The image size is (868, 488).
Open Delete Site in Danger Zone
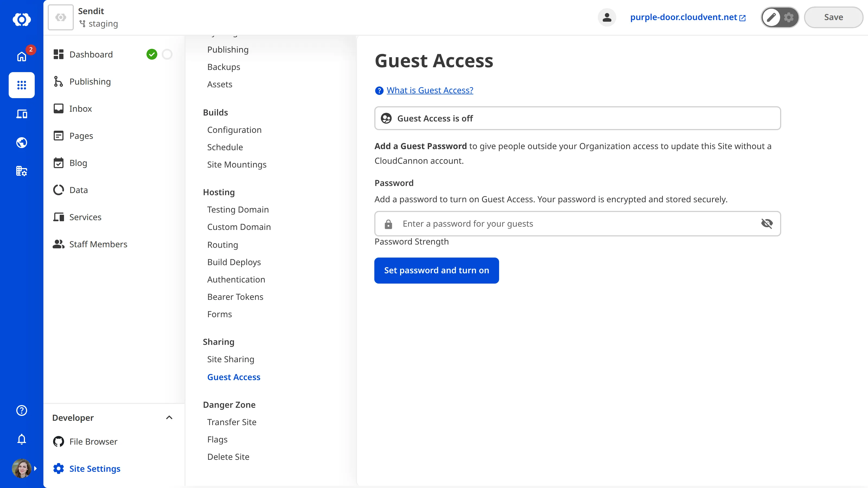click(228, 457)
